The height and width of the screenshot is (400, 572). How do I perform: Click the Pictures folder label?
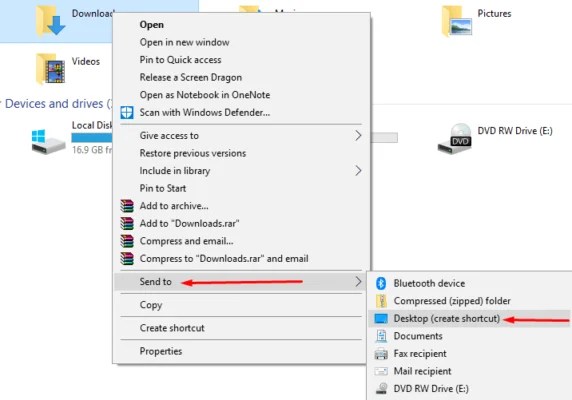(494, 13)
